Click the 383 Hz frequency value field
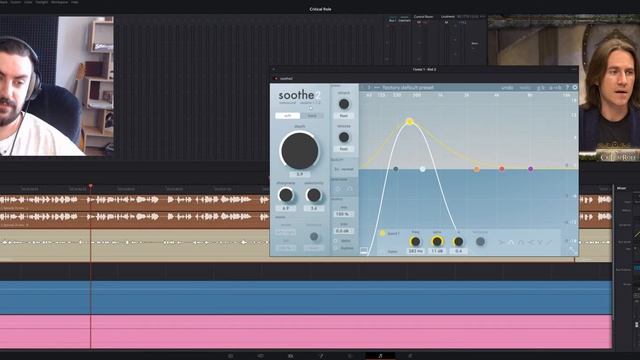The image size is (640, 360). 415,251
